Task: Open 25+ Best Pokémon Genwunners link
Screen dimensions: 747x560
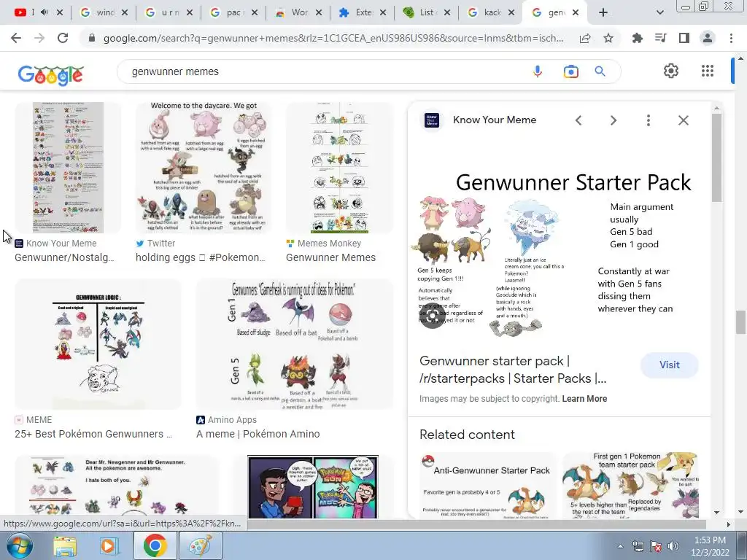Action: (x=93, y=434)
